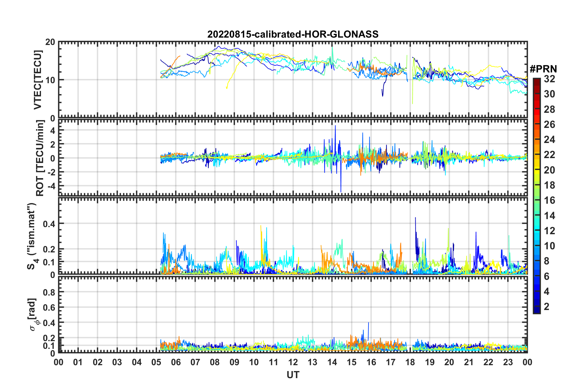Click the S4 ("ism.mat") axis label
Viewport: 586px width, 392px height.
click(x=32, y=236)
